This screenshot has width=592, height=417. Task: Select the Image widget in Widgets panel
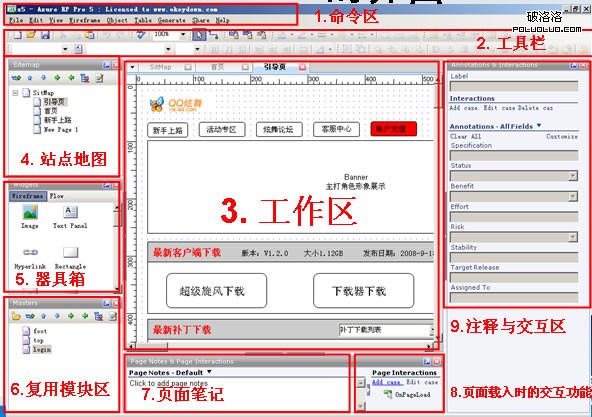[30, 216]
